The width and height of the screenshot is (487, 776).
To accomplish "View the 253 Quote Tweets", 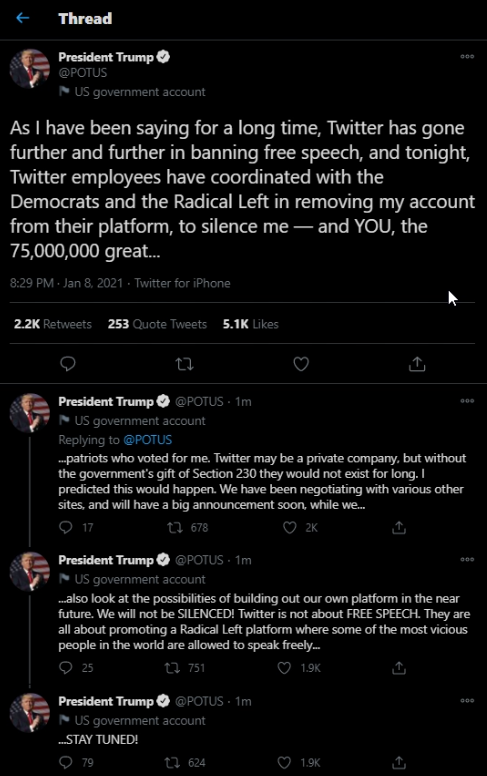I will pos(157,324).
